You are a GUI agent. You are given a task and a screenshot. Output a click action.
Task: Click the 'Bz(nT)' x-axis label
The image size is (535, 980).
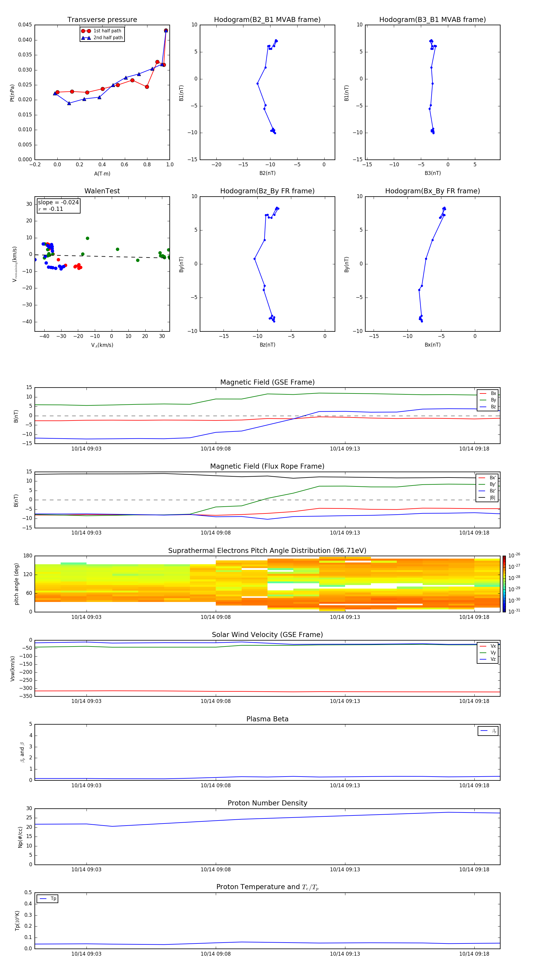[267, 345]
